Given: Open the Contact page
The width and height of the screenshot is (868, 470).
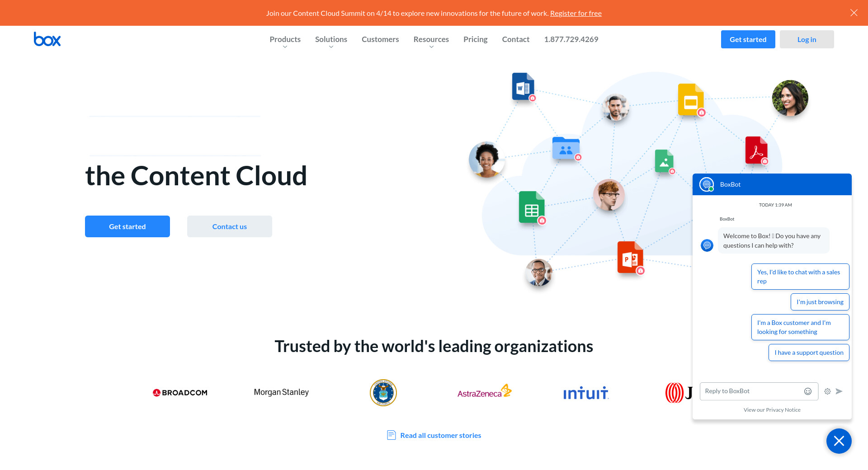Looking at the screenshot, I should [x=515, y=39].
